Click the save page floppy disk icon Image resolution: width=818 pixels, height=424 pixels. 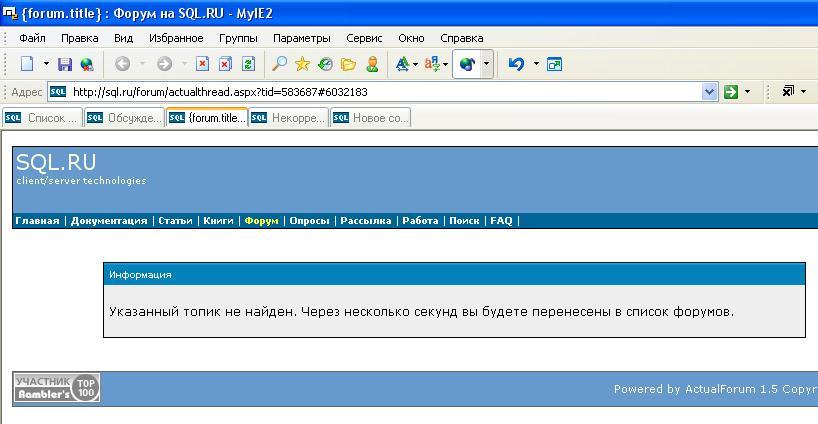pyautogui.click(x=65, y=64)
